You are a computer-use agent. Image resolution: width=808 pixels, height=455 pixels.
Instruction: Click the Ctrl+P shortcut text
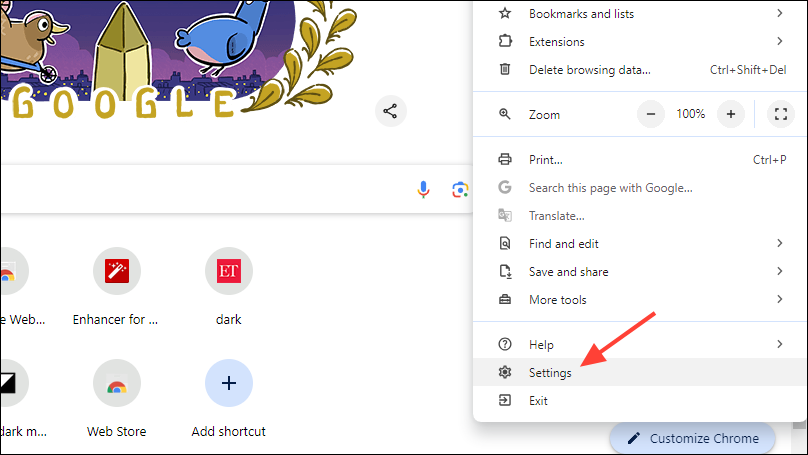769,160
